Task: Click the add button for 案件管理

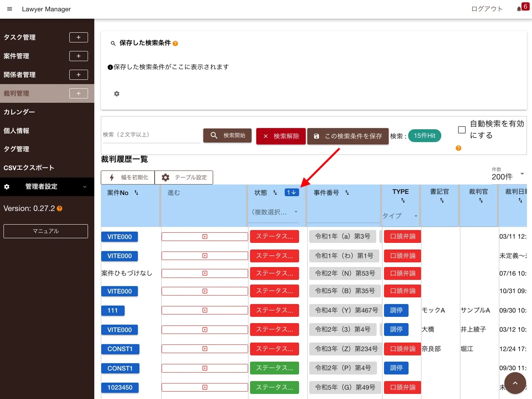Action: coord(79,56)
